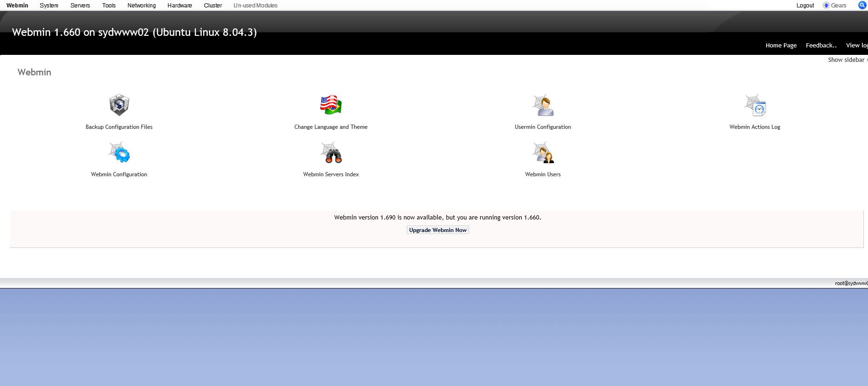The height and width of the screenshot is (386, 868).
Task: Click the Logout link
Action: (805, 6)
